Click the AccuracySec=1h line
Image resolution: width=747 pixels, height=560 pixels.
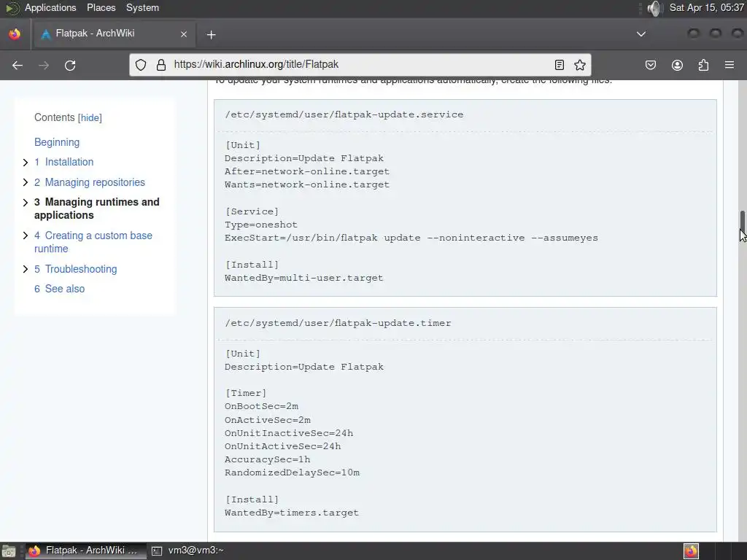tap(267, 459)
